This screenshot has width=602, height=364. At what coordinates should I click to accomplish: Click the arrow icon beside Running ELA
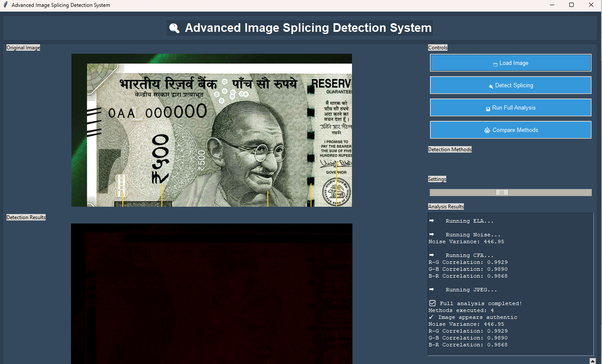[x=432, y=221]
